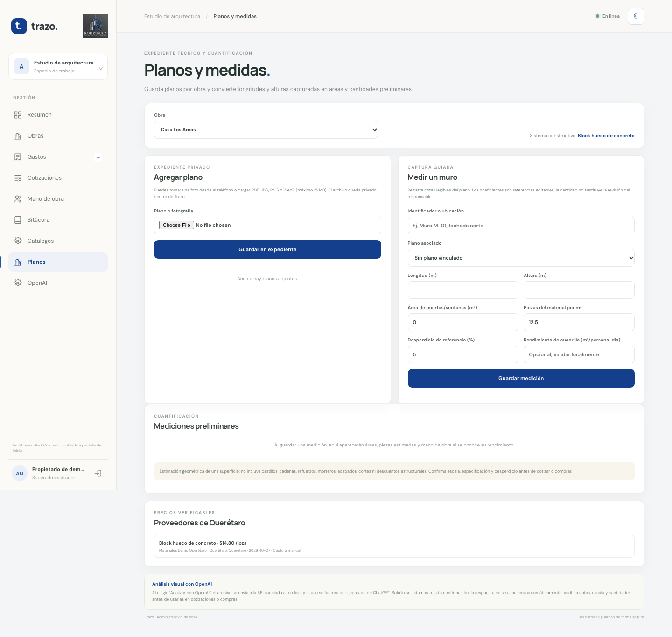This screenshot has height=637, width=672.
Task: Click the Rodriguez company logo thumbnail
Action: point(95,26)
